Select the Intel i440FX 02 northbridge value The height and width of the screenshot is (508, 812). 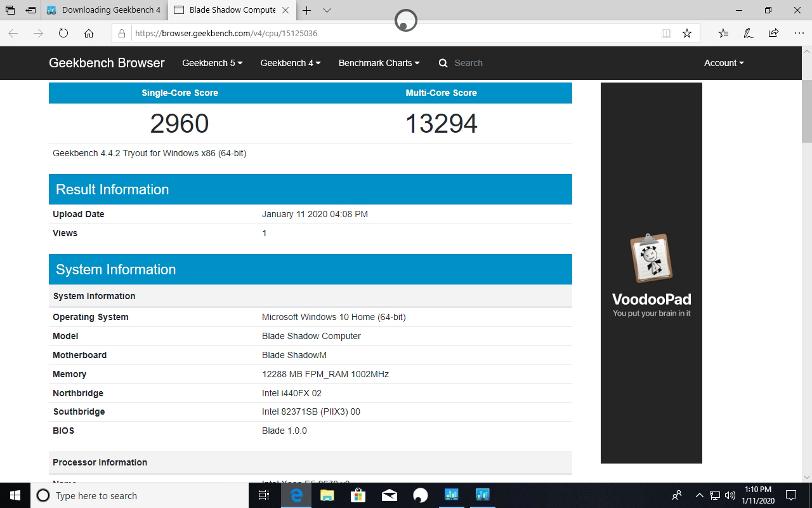tap(292, 393)
